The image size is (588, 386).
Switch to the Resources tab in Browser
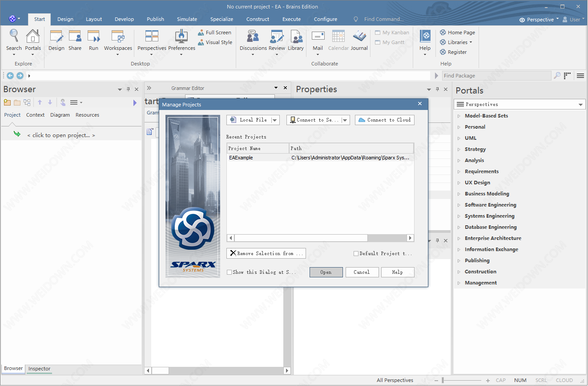click(87, 115)
